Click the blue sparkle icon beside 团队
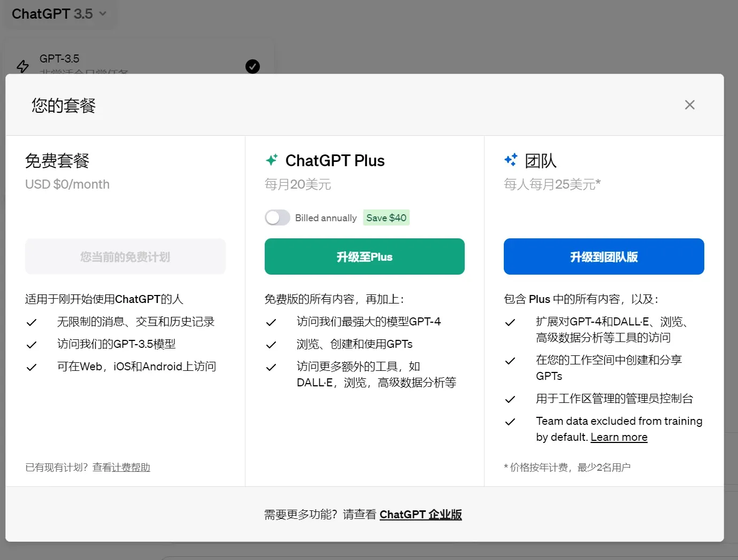This screenshot has width=738, height=560. 511,160
